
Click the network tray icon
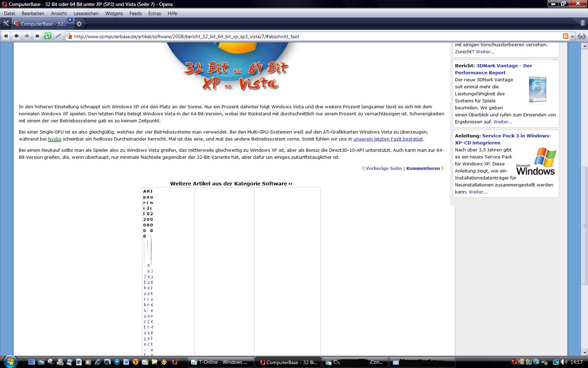[556, 362]
